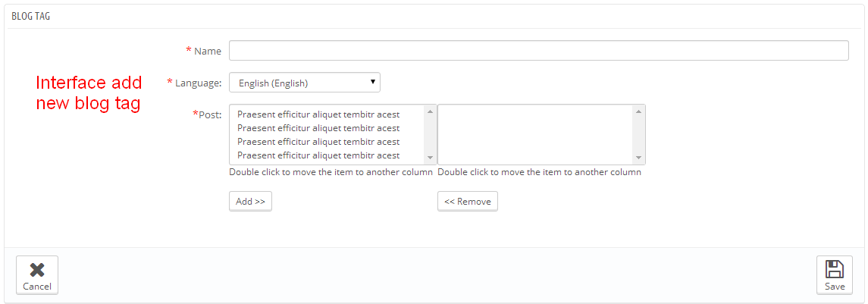Click the up arrow of right list scrollbar
This screenshot has width=868, height=304.
pyautogui.click(x=639, y=111)
